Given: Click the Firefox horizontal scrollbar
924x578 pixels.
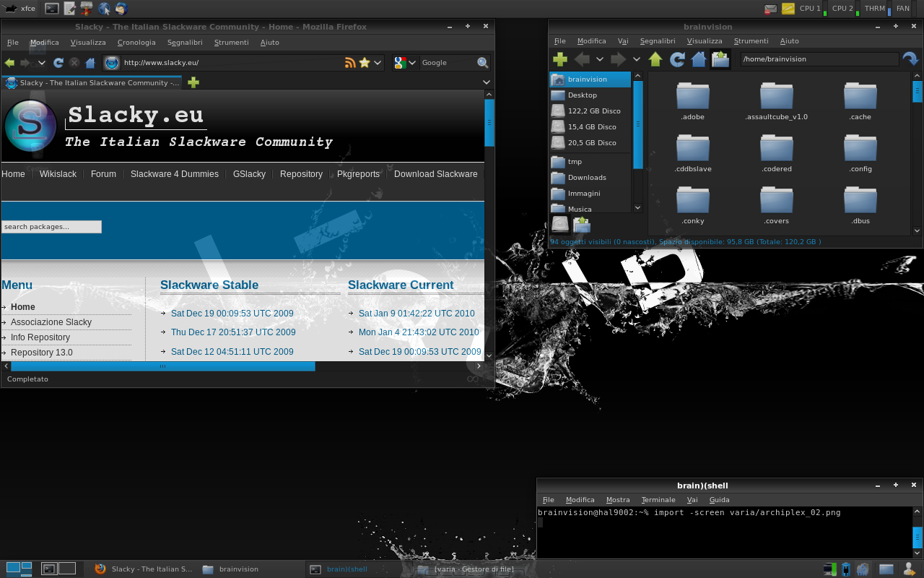Looking at the screenshot, I should tap(162, 366).
